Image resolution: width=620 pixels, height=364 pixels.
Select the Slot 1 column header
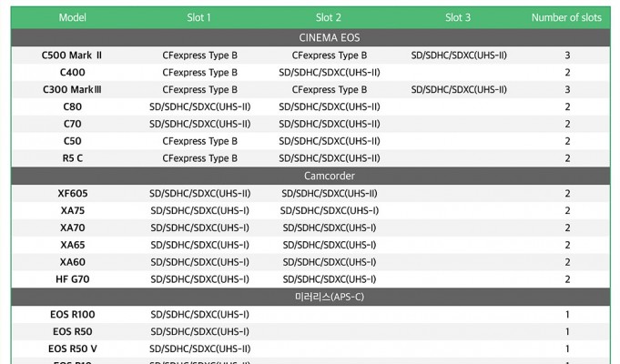point(199,17)
